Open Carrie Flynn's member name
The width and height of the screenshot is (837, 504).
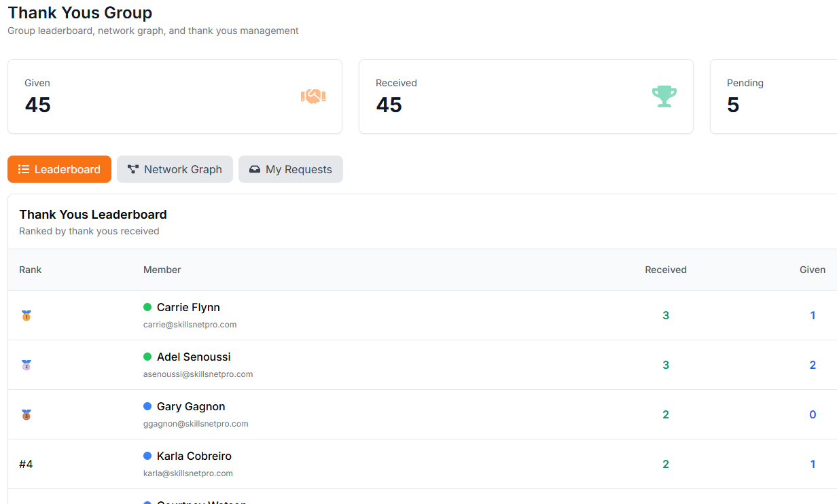[188, 308]
